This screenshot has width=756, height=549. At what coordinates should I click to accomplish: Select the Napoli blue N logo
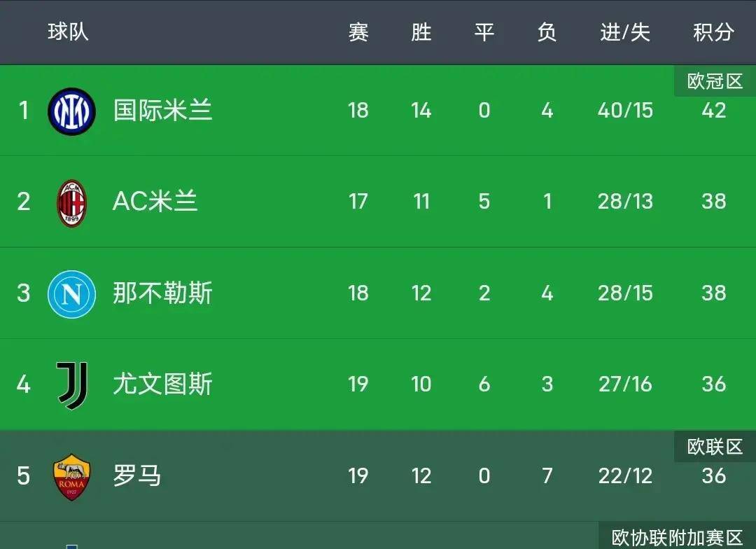(x=71, y=293)
